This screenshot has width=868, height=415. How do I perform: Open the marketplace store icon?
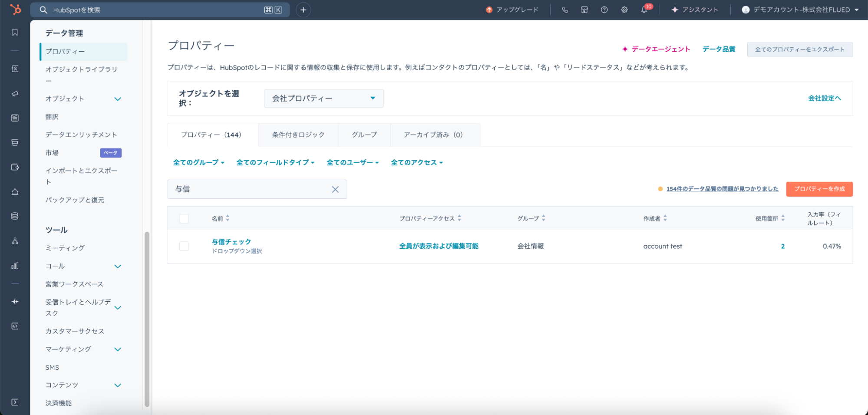click(x=584, y=10)
